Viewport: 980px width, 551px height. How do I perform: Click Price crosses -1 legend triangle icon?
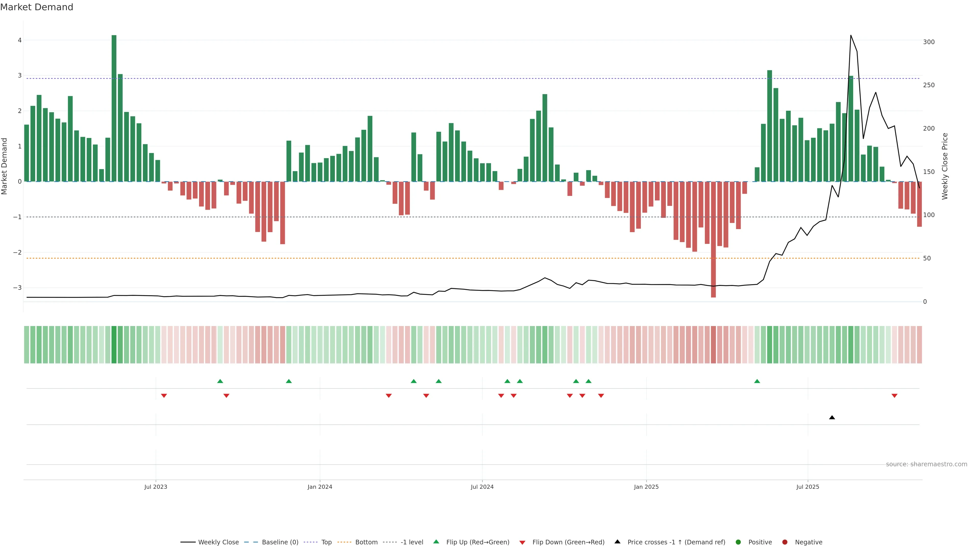(617, 542)
